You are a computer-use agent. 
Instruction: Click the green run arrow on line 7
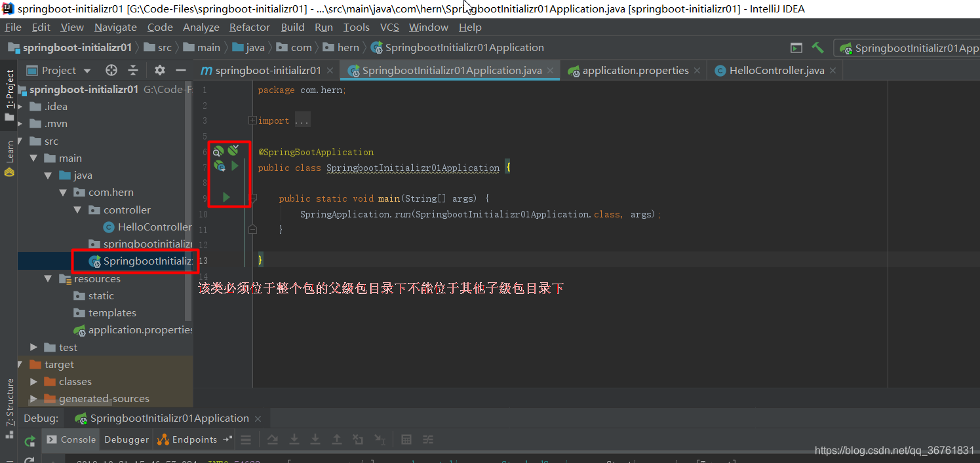(235, 166)
